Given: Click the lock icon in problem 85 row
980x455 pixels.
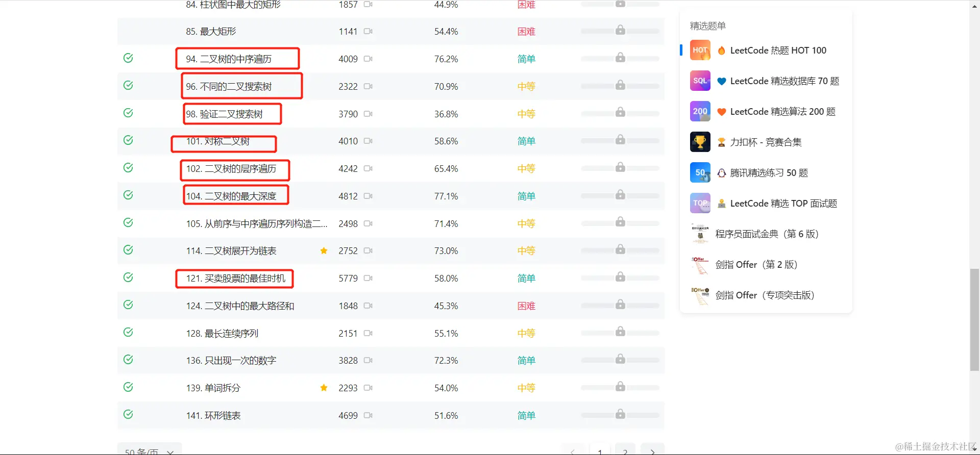Looking at the screenshot, I should (x=620, y=30).
